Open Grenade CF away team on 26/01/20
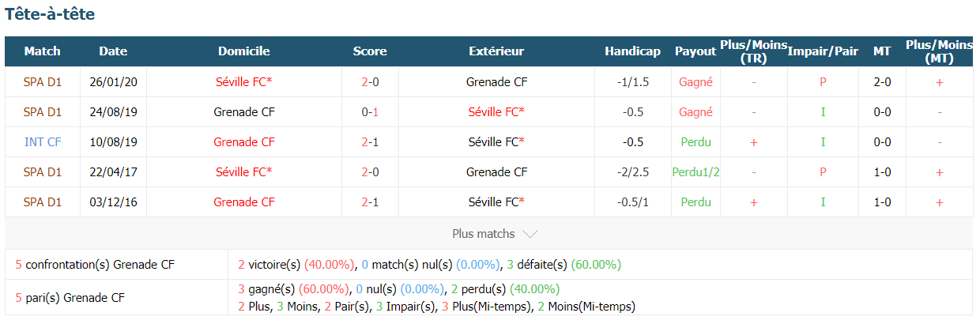The width and height of the screenshot is (980, 324). click(x=496, y=81)
